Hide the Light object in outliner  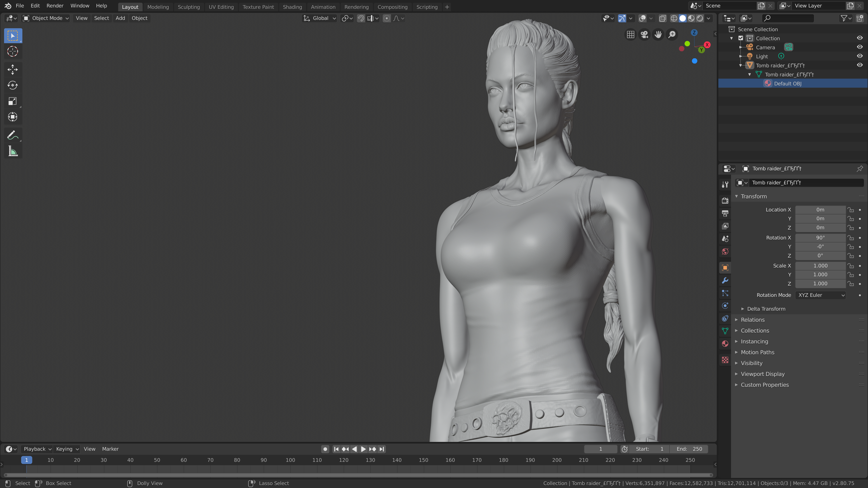[860, 56]
